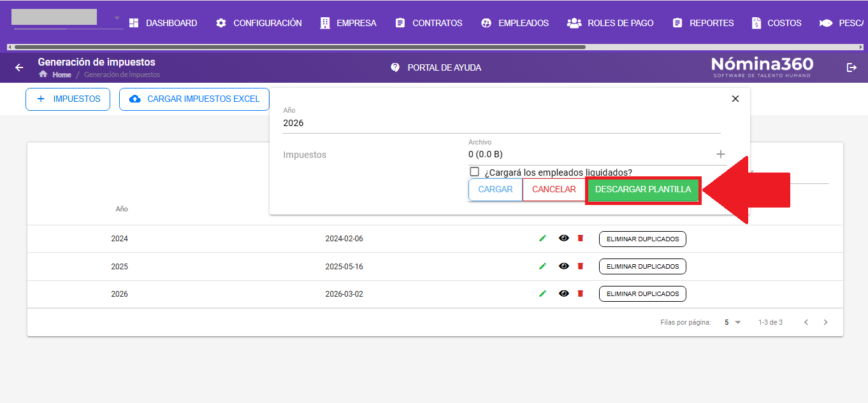Click the Cancelar button
868x403 pixels.
(554, 190)
